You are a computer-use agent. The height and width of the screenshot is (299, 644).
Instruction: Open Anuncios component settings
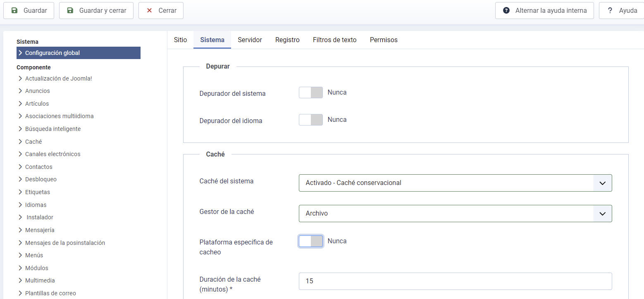click(37, 91)
